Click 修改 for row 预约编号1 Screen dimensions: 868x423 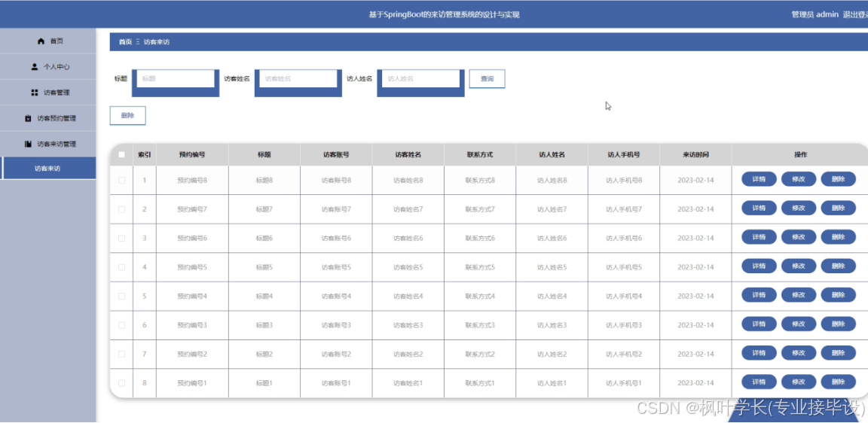point(799,382)
